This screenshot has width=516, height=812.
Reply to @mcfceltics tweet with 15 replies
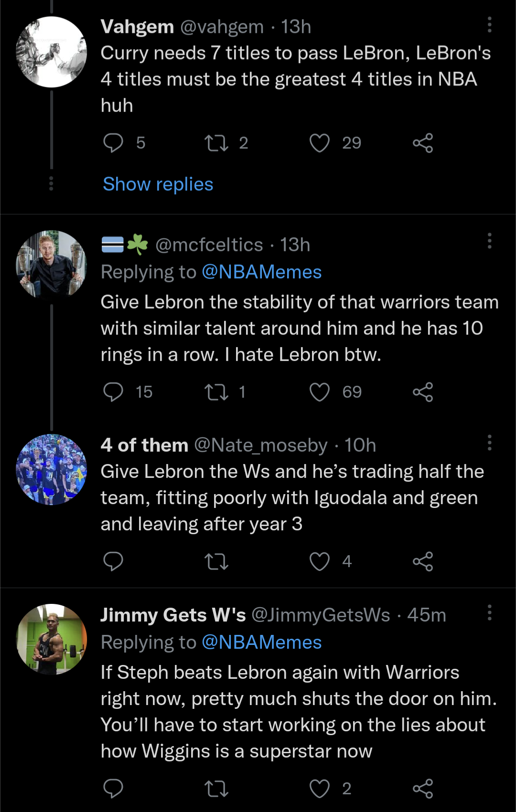coord(113,392)
